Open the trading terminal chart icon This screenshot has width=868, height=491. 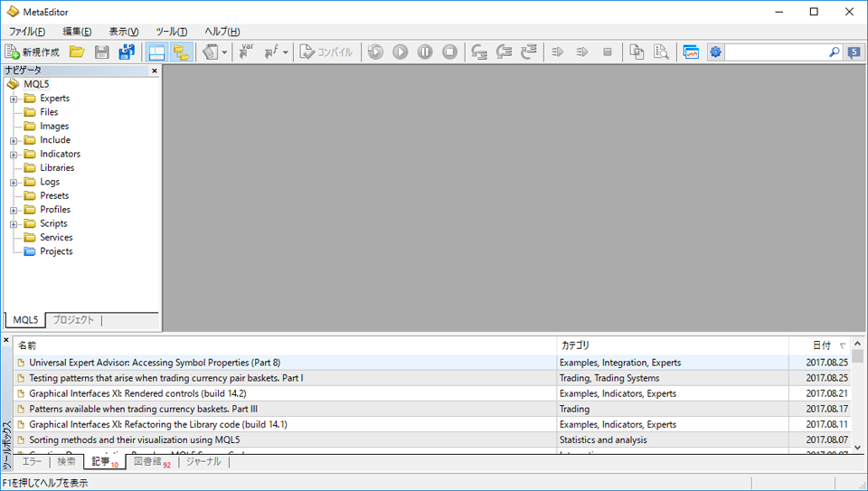pos(691,52)
